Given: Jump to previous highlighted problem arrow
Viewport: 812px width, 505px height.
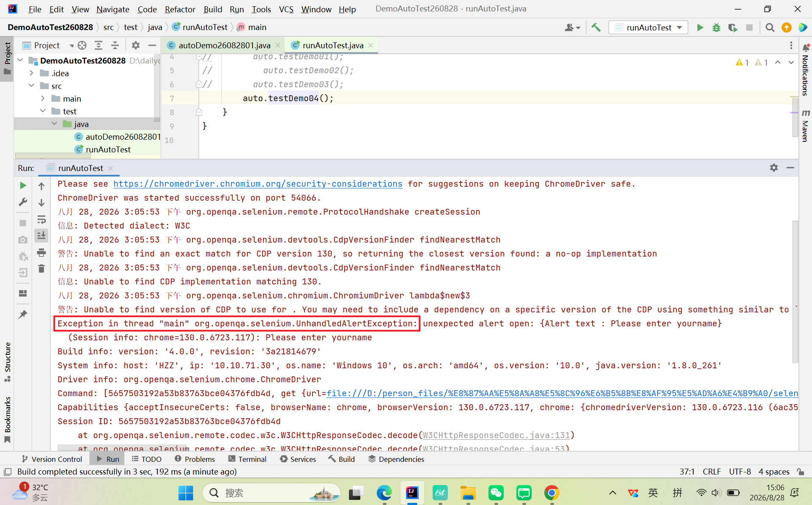Looking at the screenshot, I should (778, 62).
